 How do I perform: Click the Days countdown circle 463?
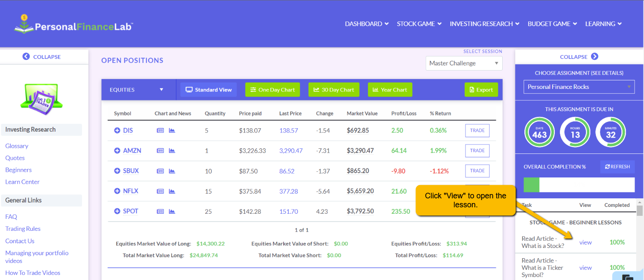point(539,133)
